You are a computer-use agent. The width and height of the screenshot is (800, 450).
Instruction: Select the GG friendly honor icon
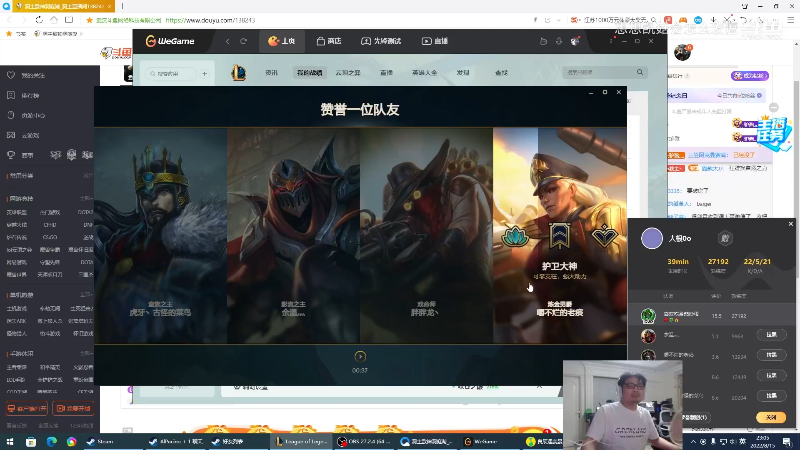[604, 236]
